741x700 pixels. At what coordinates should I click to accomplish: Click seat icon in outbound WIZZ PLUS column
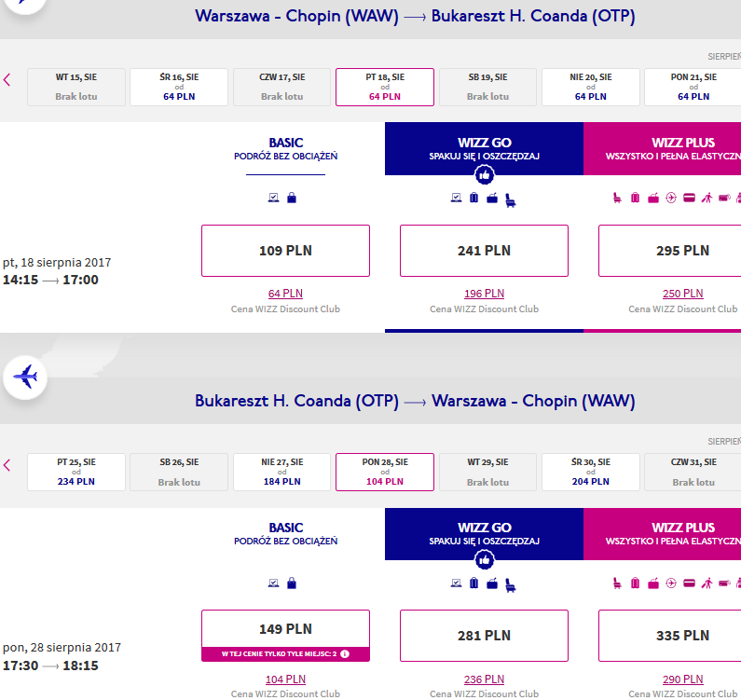pos(617,198)
